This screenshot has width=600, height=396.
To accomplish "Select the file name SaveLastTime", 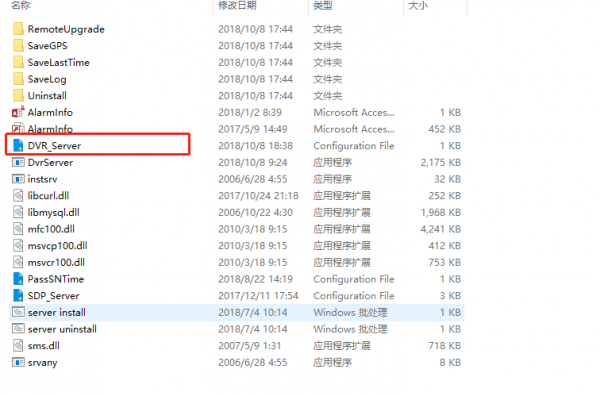I will pyautogui.click(x=59, y=62).
